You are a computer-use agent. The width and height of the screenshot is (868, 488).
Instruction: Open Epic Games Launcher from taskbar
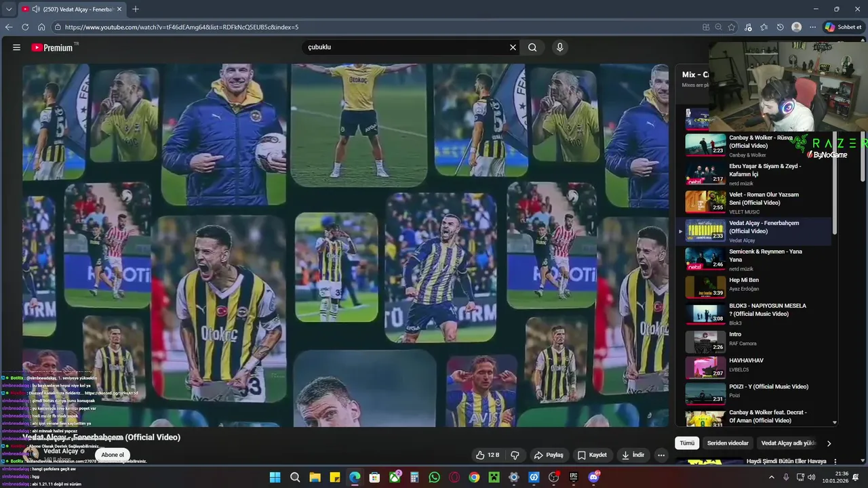(x=574, y=477)
